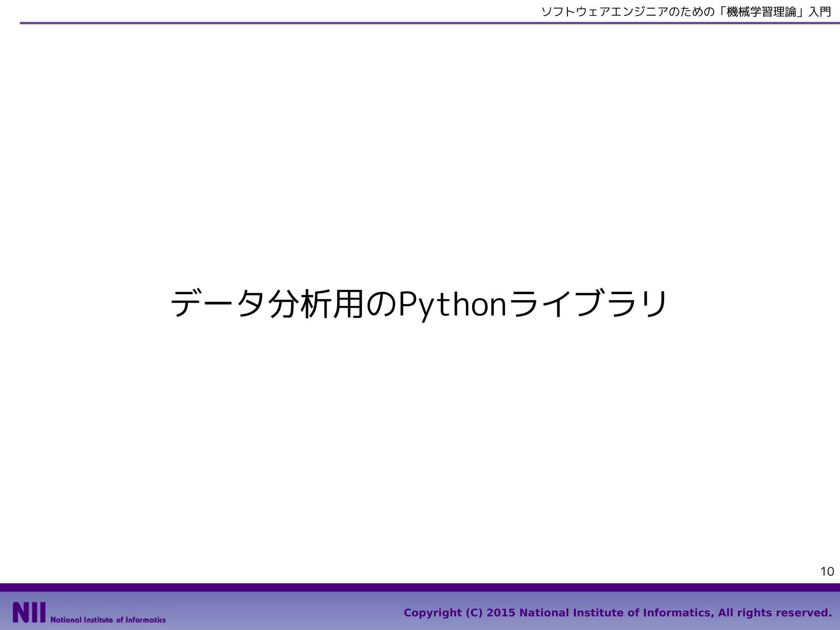Click the National Institute of Informatics logo text

[108, 619]
